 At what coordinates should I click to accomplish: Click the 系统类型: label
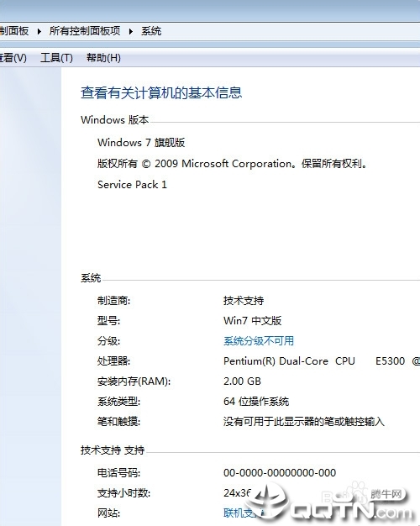coord(118,401)
